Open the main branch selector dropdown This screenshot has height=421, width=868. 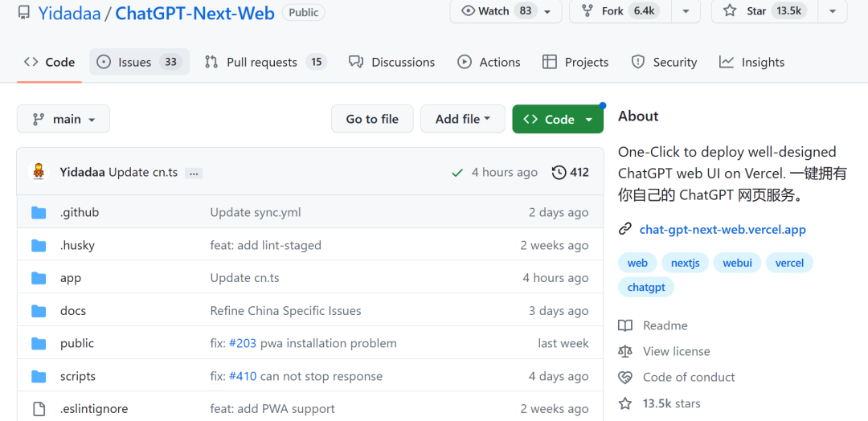[x=63, y=119]
